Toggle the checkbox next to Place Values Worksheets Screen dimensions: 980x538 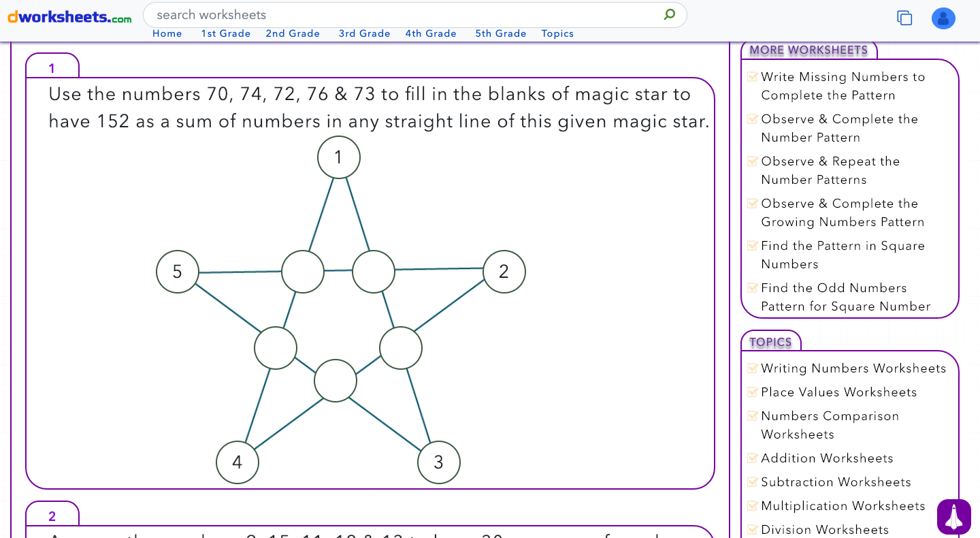pos(753,392)
